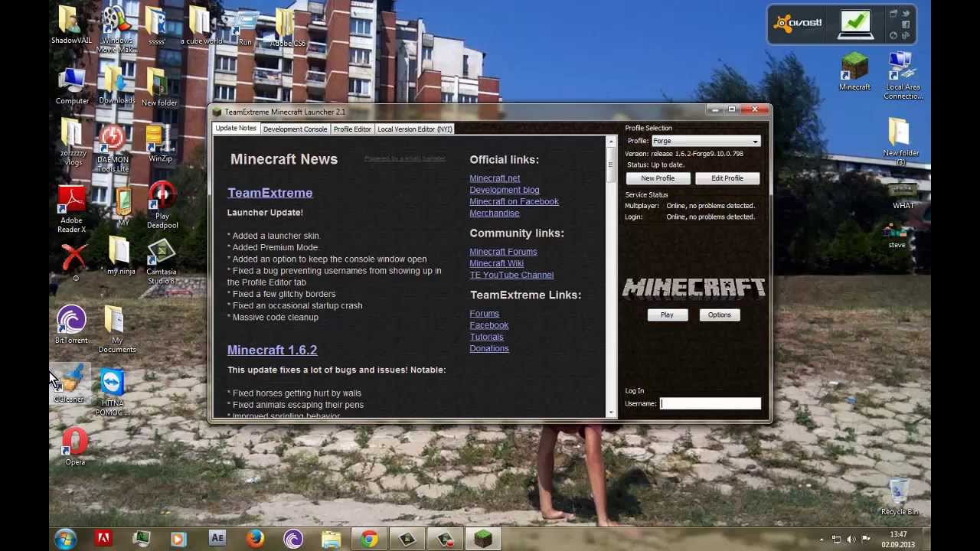Click the news panel scroll-up arrow

(x=611, y=142)
